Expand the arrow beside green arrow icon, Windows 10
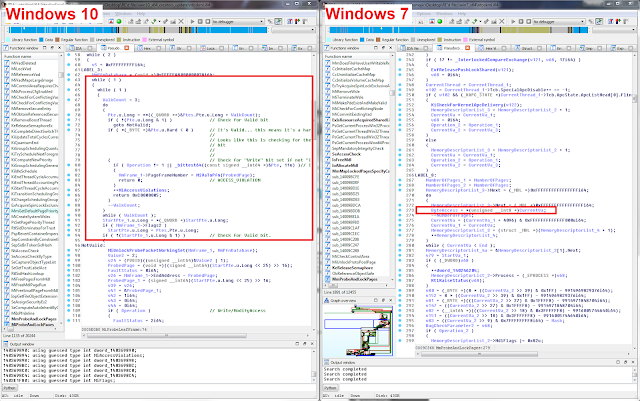Image resolution: width=640 pixels, height=401 pixels. click(160, 21)
